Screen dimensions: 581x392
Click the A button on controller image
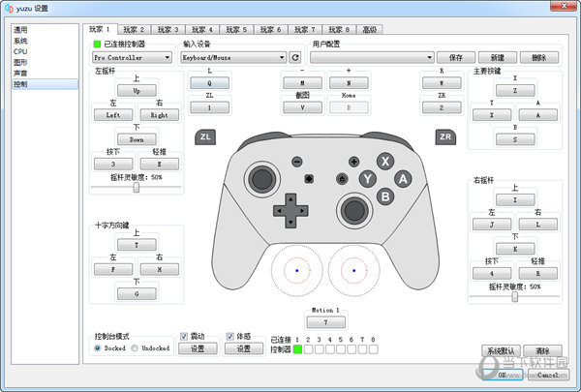(x=402, y=178)
